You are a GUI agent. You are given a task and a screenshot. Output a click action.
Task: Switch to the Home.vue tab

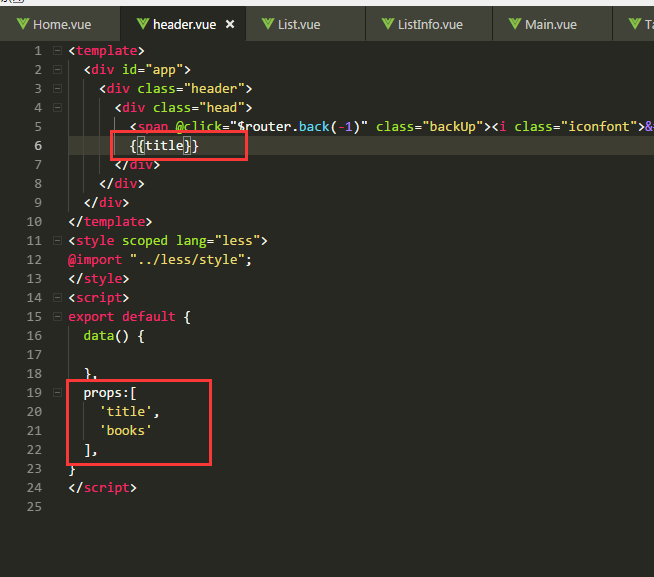pyautogui.click(x=60, y=24)
